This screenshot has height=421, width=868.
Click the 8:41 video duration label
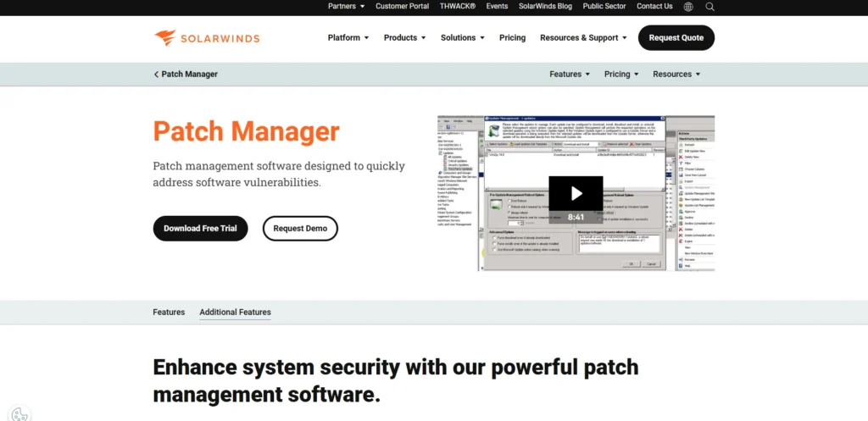pos(576,217)
